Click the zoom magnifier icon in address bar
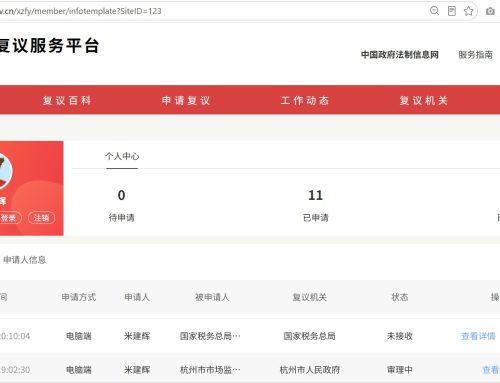 tap(434, 11)
